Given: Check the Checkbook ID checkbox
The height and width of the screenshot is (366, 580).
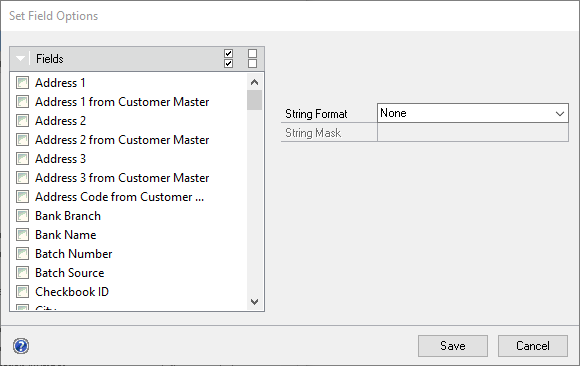Looking at the screenshot, I should pyautogui.click(x=23, y=292).
